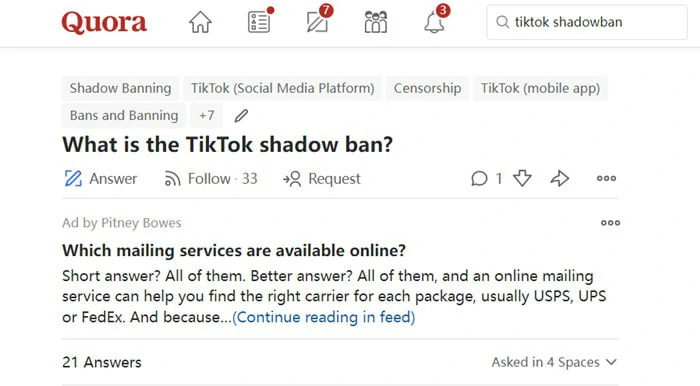Open notifications bell icon
The width and height of the screenshot is (700, 386).
434,22
